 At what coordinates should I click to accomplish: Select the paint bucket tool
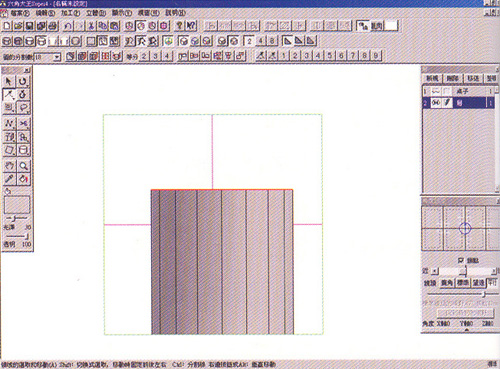23,179
